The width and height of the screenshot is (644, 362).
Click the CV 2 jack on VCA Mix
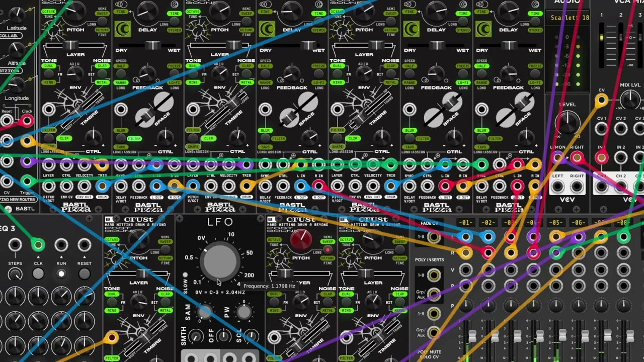621,129
